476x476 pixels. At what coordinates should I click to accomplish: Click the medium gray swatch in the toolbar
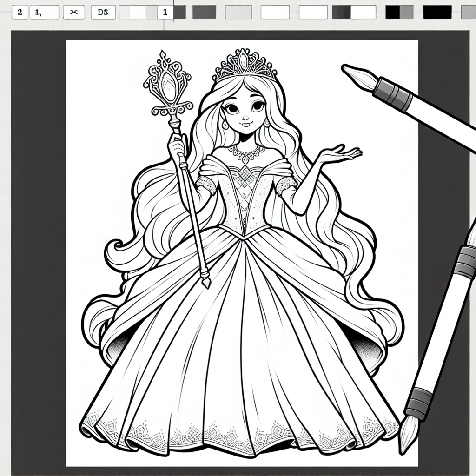(x=205, y=12)
